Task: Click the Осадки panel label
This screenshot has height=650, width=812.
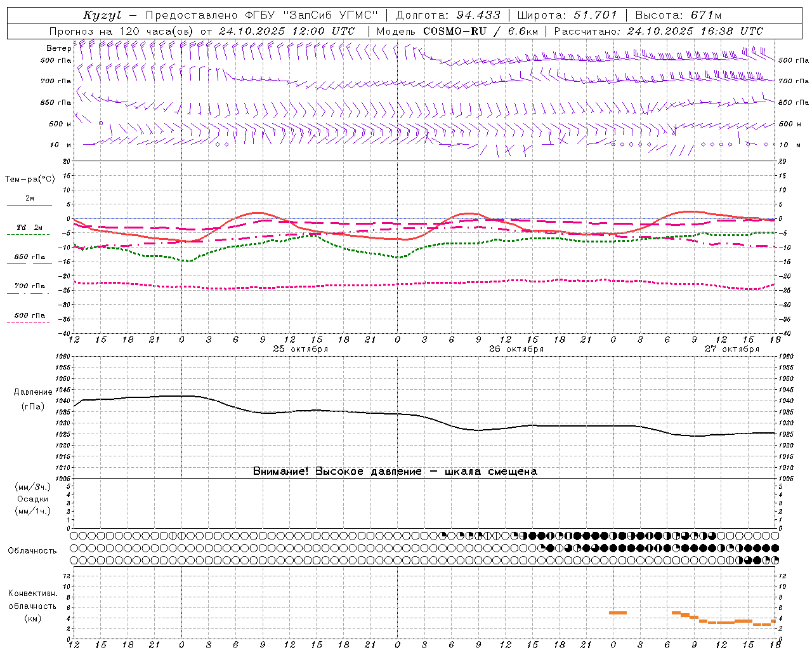Action: (33, 499)
